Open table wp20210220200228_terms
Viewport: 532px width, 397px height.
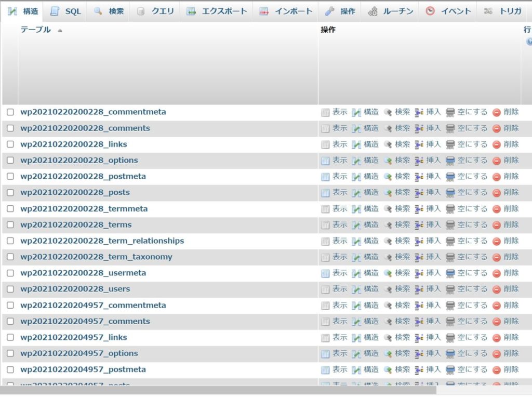[x=76, y=224]
